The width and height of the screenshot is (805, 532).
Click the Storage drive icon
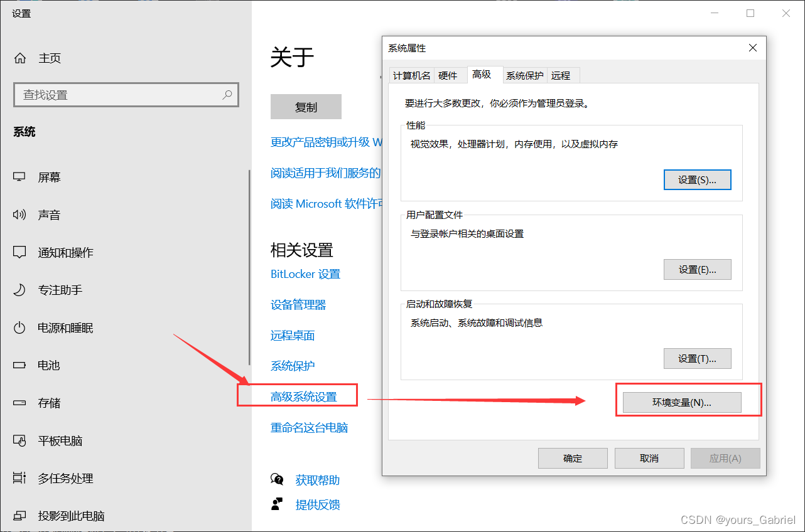19,403
